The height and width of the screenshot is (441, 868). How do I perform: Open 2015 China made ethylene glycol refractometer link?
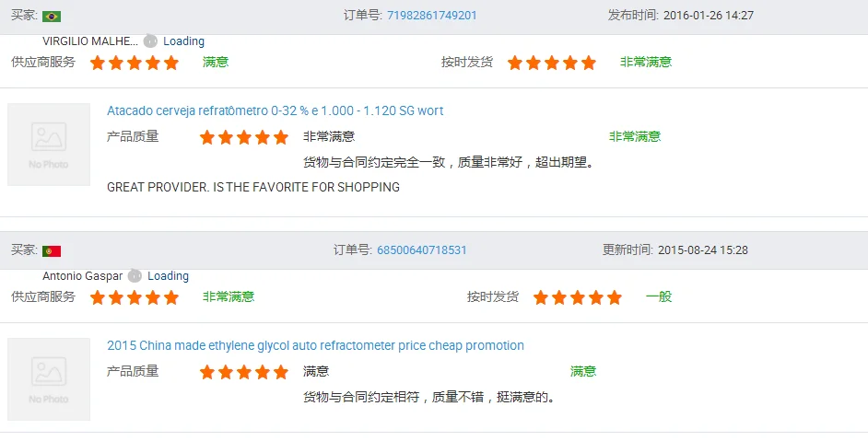click(315, 346)
